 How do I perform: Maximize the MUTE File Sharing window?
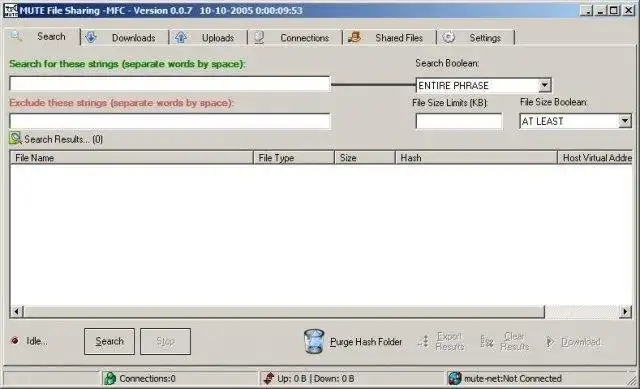[x=613, y=10]
